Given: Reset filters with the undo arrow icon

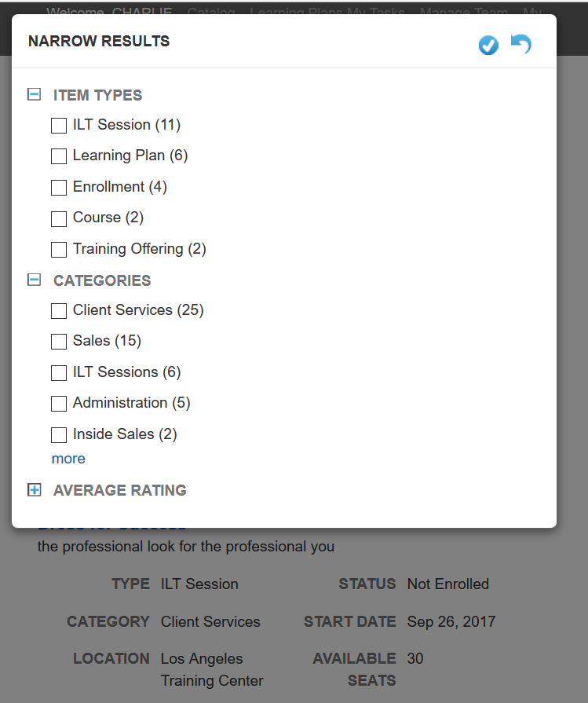Looking at the screenshot, I should pos(520,44).
